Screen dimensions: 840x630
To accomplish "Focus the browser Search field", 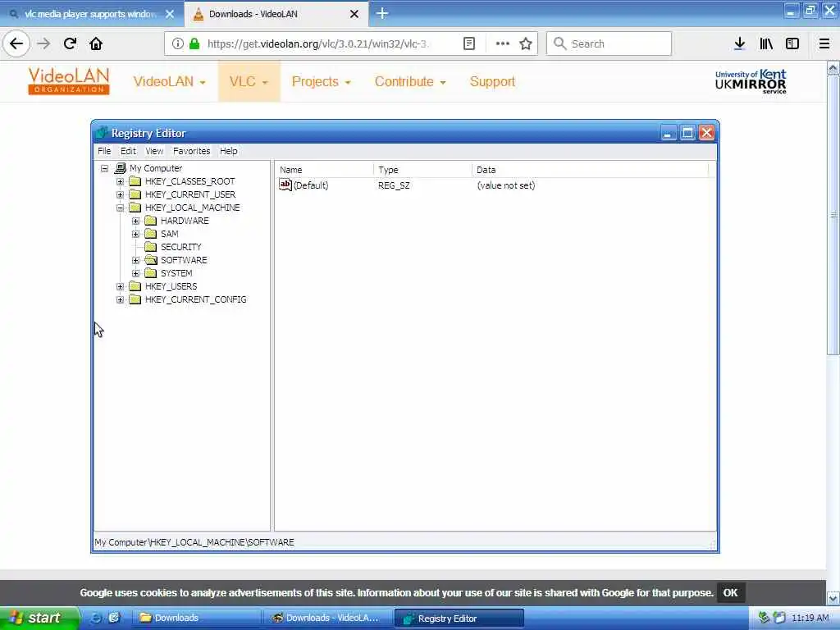I will [609, 43].
